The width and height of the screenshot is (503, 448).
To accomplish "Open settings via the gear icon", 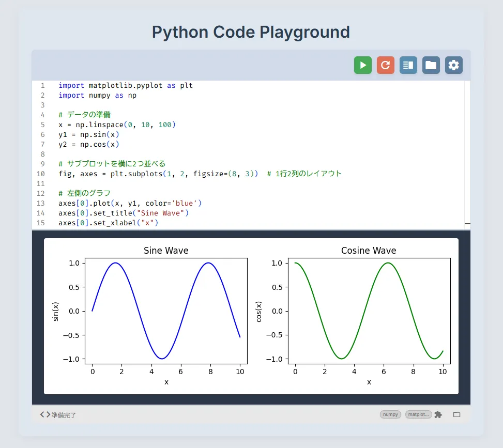I will point(453,65).
